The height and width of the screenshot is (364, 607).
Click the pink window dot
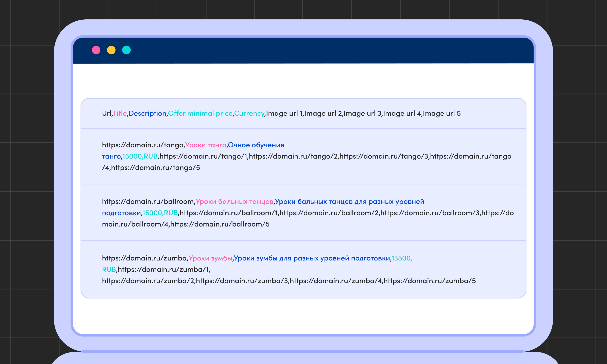click(x=96, y=50)
